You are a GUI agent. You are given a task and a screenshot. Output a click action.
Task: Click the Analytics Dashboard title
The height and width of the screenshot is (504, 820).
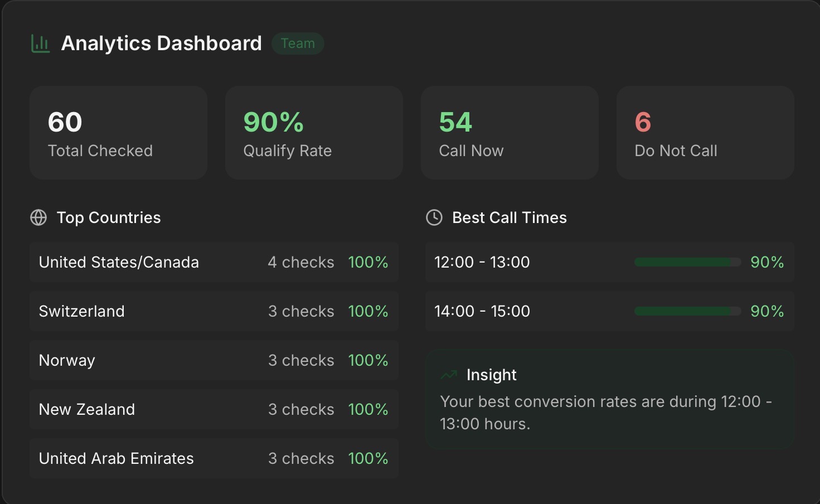click(161, 43)
